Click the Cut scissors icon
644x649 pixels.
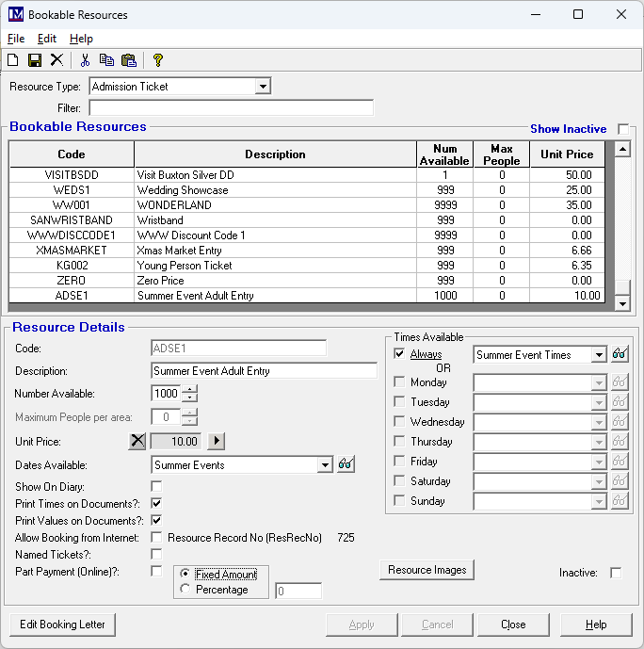(x=85, y=60)
